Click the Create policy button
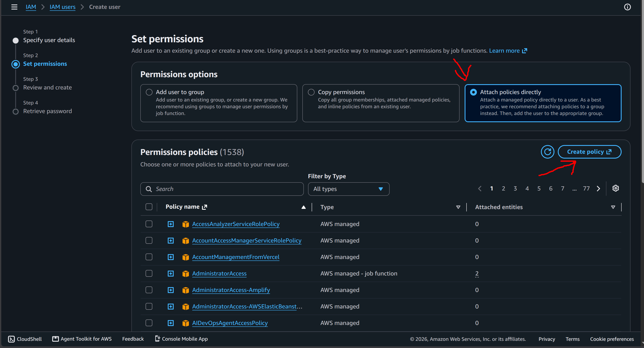Image resolution: width=644 pixels, height=348 pixels. (x=589, y=152)
